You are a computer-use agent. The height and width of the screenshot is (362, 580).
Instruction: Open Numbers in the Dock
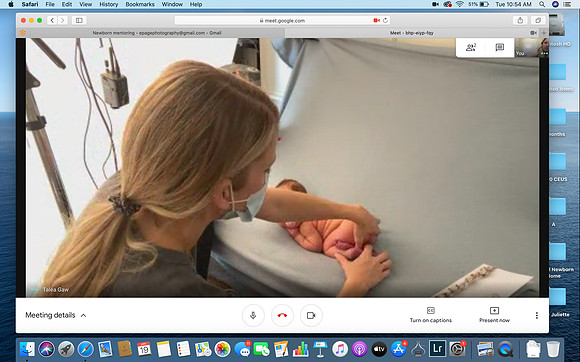point(300,349)
